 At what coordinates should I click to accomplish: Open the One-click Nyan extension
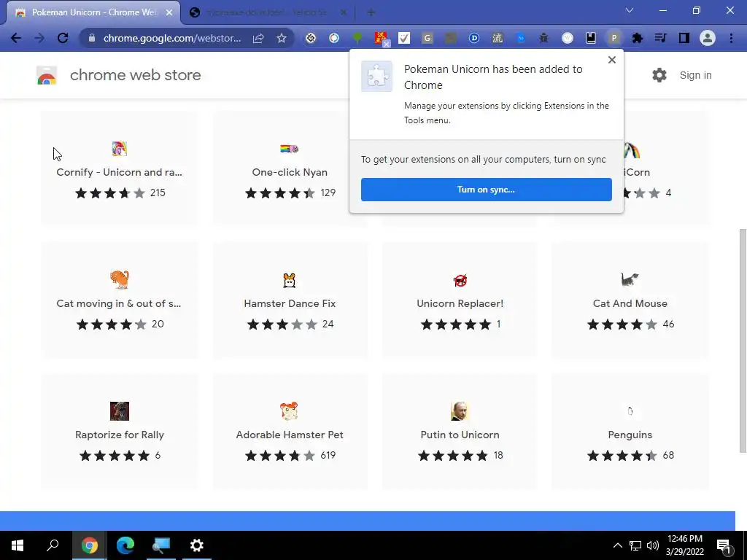290,168
